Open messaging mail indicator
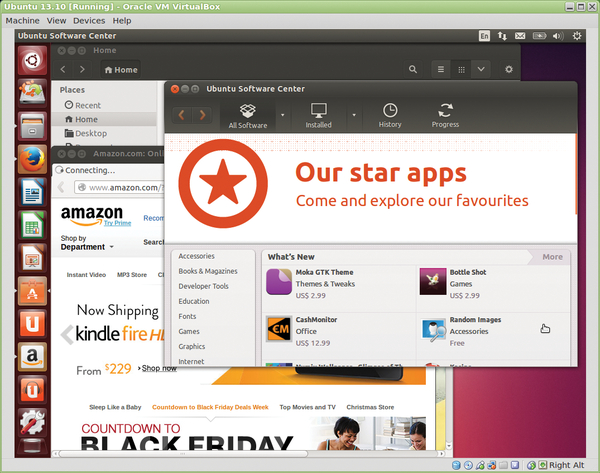This screenshot has width=600, height=473. coord(520,36)
